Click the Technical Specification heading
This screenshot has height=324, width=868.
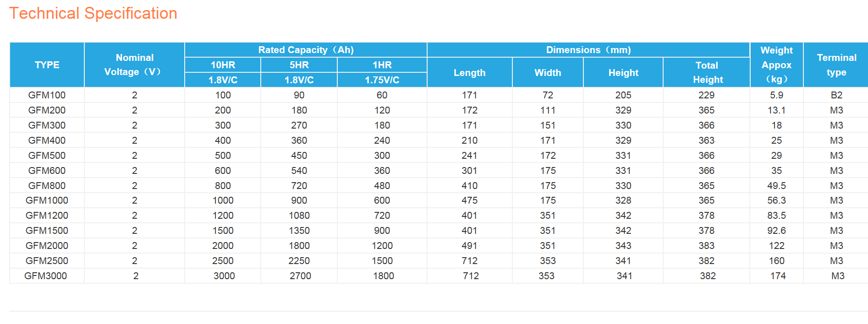coord(93,14)
